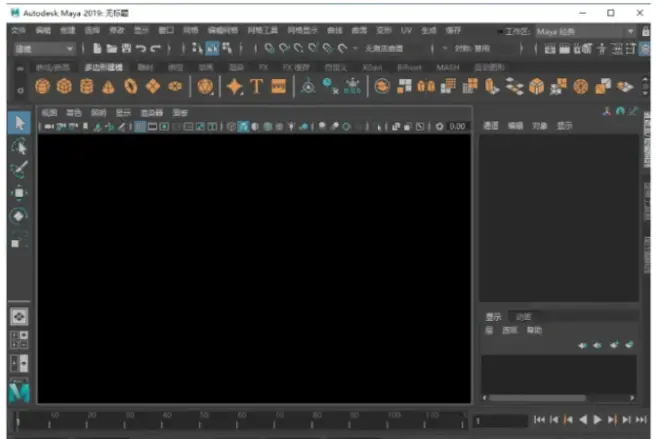The image size is (660, 439).
Task: Click the polygon cylinder shelf icon
Action: coord(87,87)
